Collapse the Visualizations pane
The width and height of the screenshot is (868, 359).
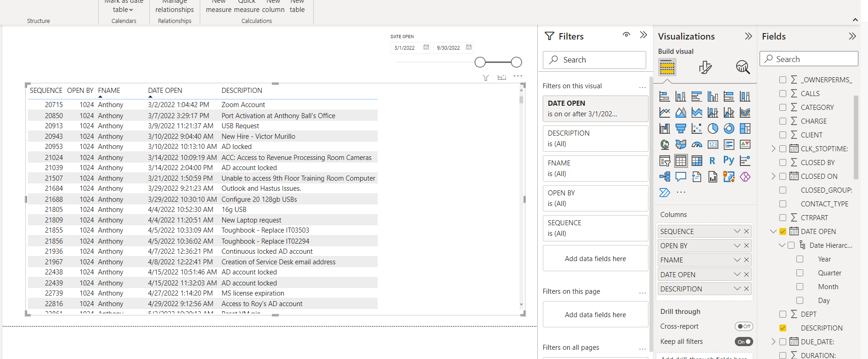748,36
